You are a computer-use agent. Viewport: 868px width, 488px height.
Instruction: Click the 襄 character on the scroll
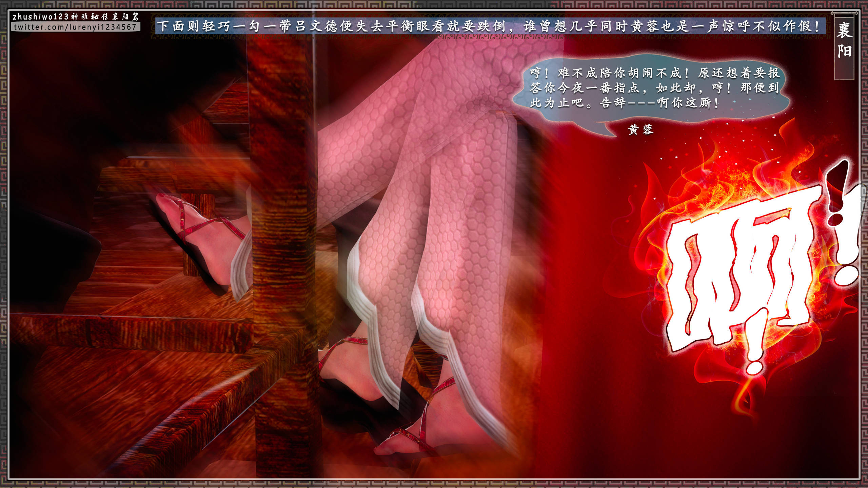tap(844, 31)
